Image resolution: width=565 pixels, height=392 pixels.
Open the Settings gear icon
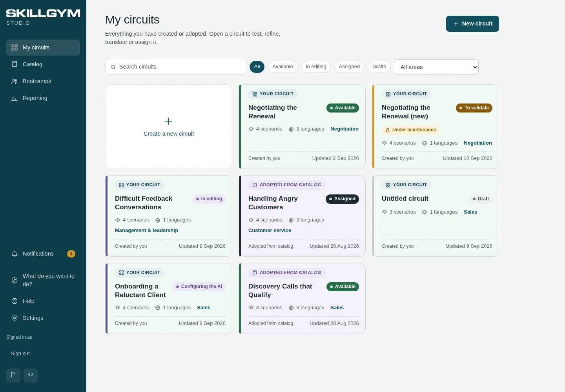tap(15, 318)
